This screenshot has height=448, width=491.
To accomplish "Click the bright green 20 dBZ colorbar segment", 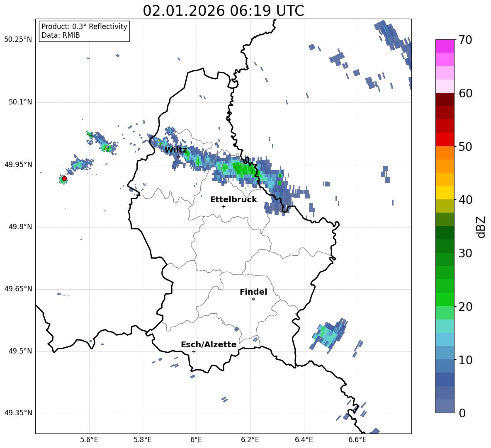I will click(445, 299).
